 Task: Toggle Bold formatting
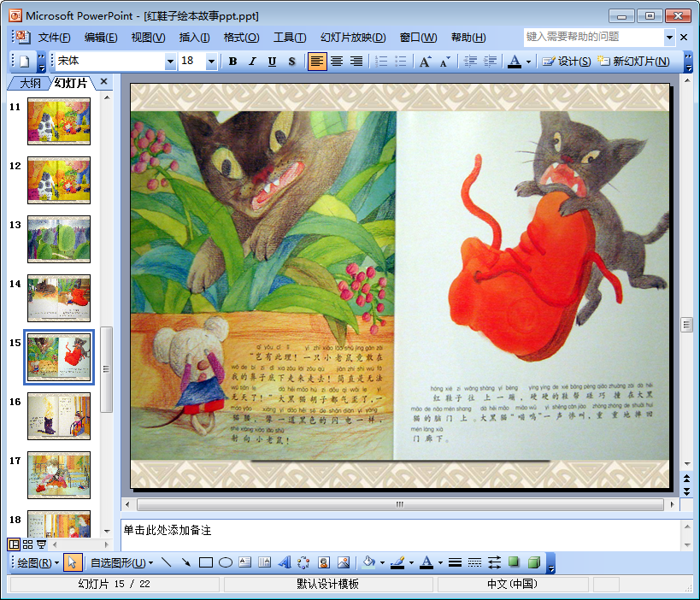pos(232,62)
